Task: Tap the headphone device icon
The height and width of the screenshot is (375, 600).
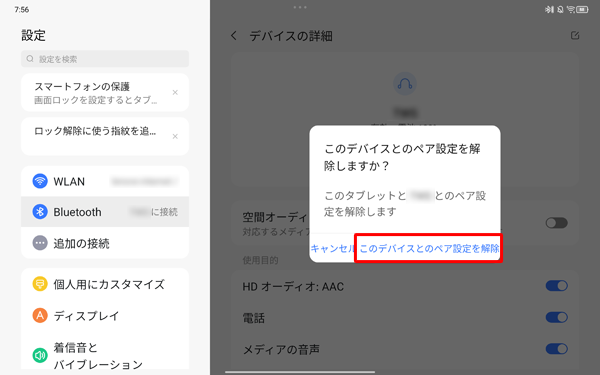Action: 404,83
